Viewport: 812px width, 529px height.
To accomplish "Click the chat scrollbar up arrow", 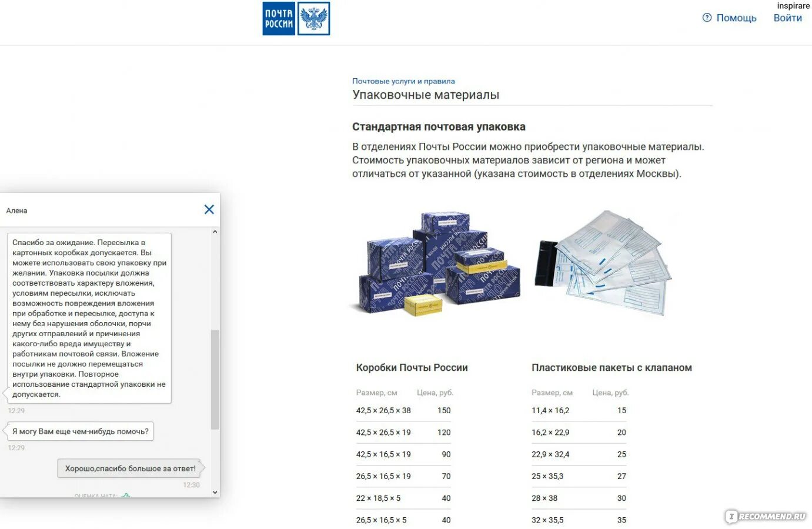I will coord(215,232).
